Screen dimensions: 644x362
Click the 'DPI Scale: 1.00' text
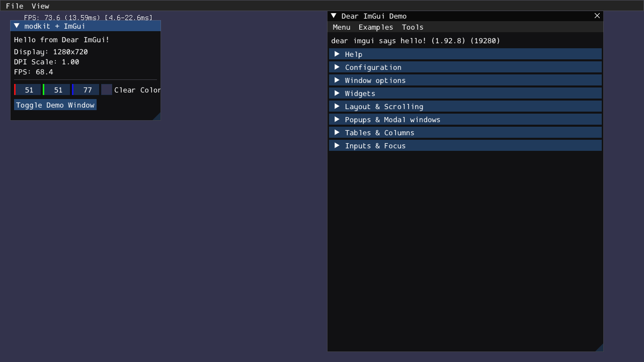tap(47, 62)
